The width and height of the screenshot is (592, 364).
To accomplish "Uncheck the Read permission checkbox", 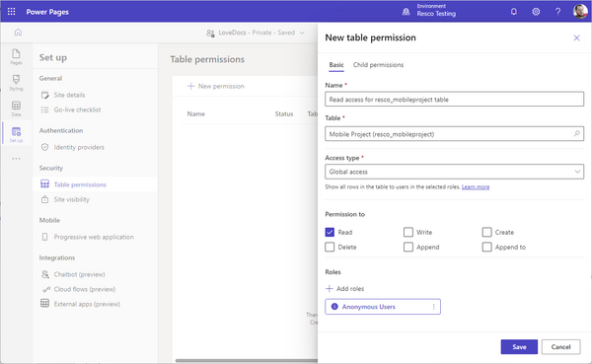I will [x=330, y=232].
